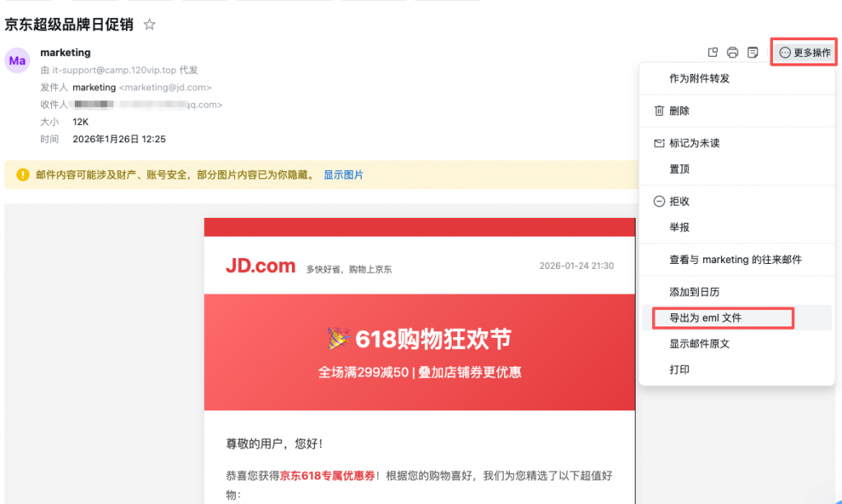Screen dimensions: 842x504
Task: Star the 京东超级品牌日促销 email
Action: click(150, 25)
